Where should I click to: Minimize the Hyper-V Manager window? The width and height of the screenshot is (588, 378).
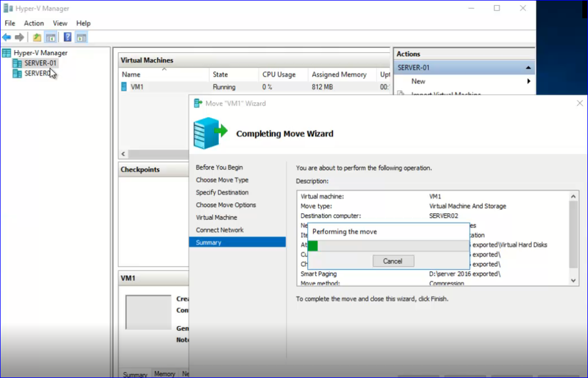[x=471, y=8]
